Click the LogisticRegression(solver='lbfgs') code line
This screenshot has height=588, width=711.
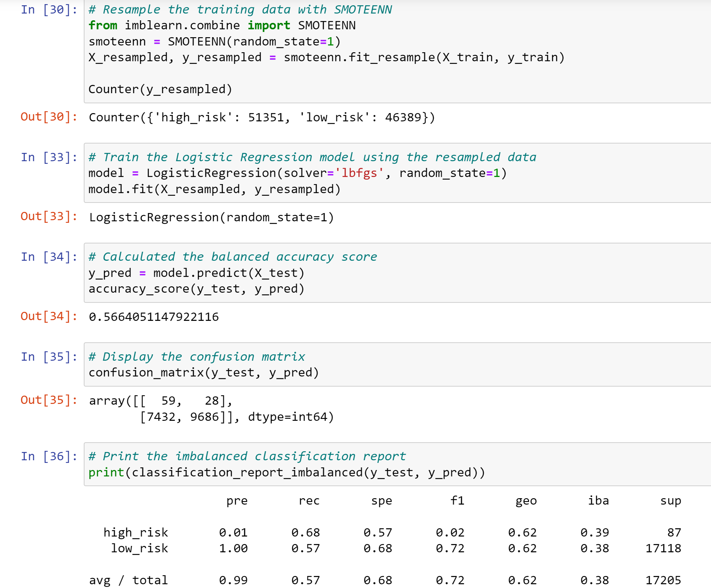click(297, 173)
